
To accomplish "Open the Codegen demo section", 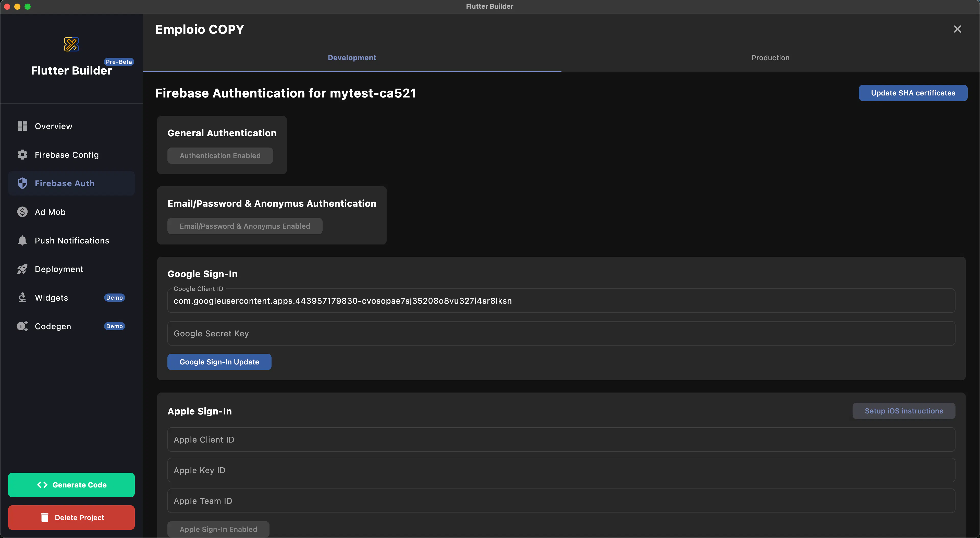I will pos(71,326).
